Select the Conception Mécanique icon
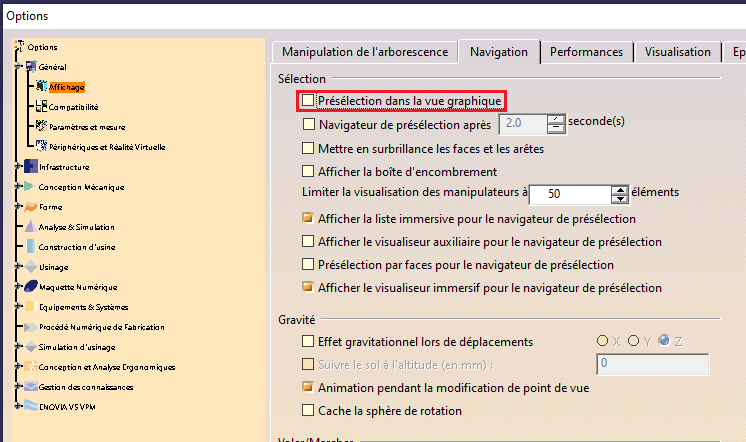 pyautogui.click(x=30, y=187)
